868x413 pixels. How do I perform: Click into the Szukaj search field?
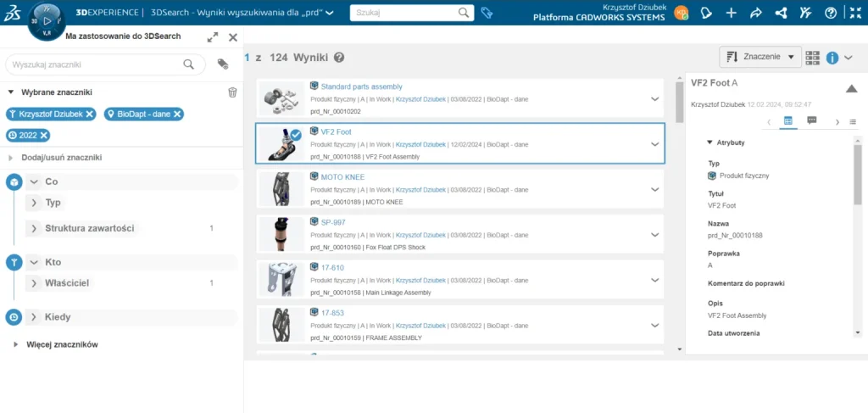tap(406, 13)
